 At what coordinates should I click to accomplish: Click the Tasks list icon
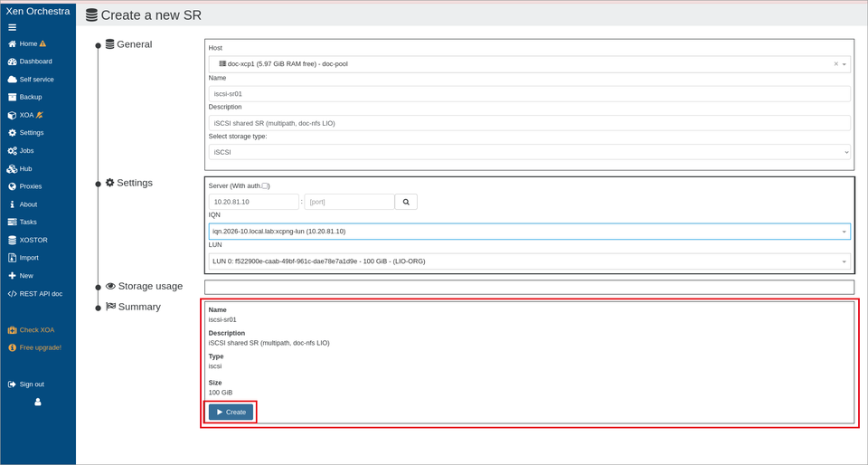(x=12, y=222)
